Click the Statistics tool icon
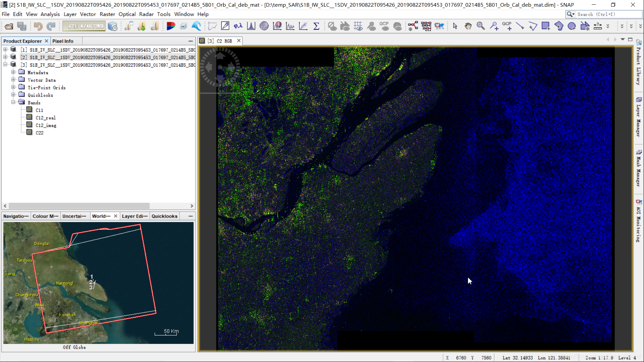Viewport: 644px width, 362px height. point(317,26)
